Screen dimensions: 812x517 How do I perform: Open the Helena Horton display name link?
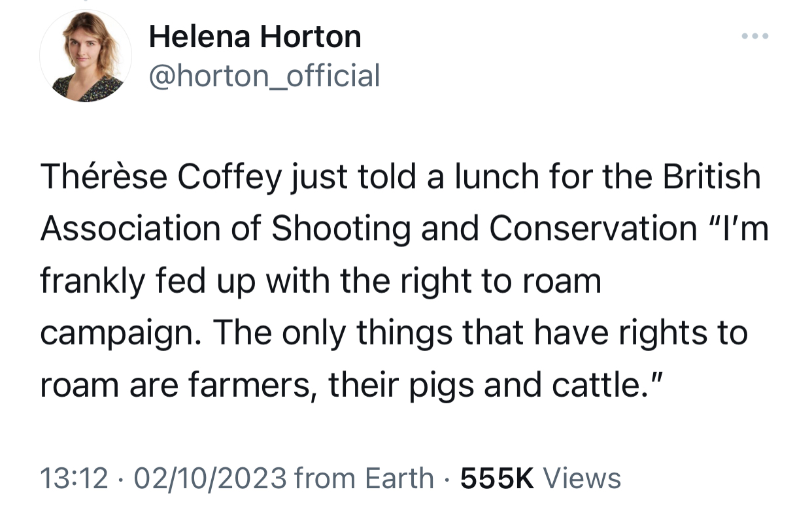[x=255, y=37]
